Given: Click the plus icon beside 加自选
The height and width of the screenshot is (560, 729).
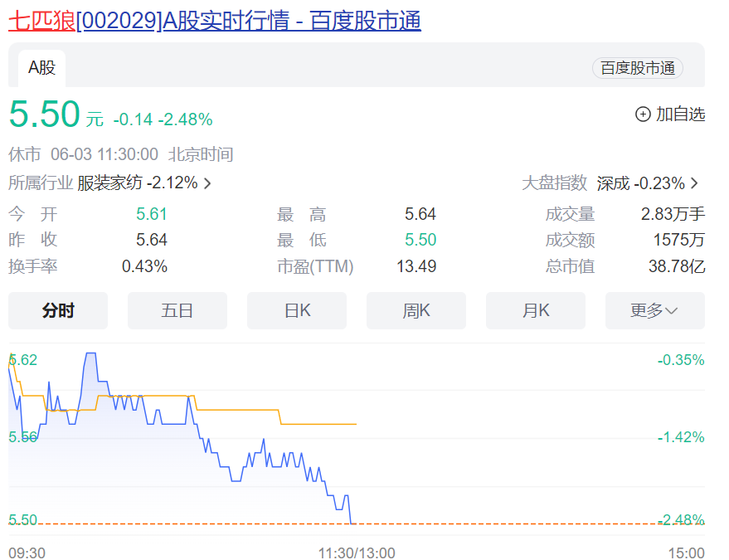Looking at the screenshot, I should click(x=643, y=114).
